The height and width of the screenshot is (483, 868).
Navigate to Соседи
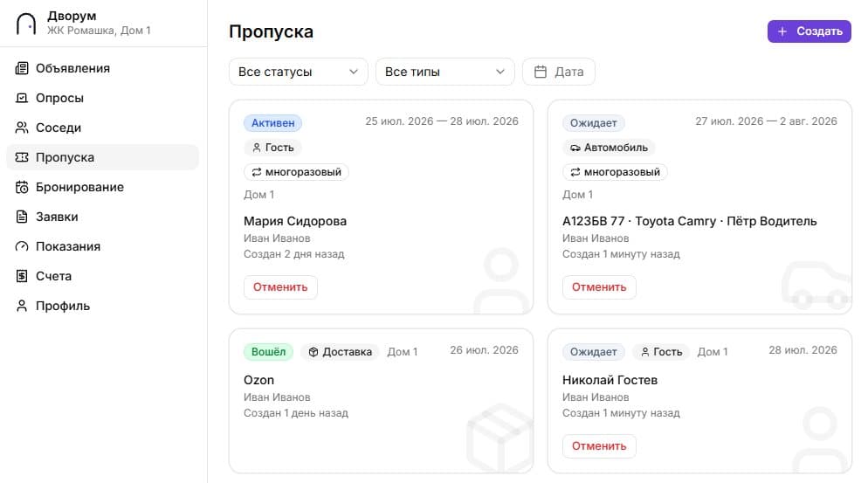[102, 128]
